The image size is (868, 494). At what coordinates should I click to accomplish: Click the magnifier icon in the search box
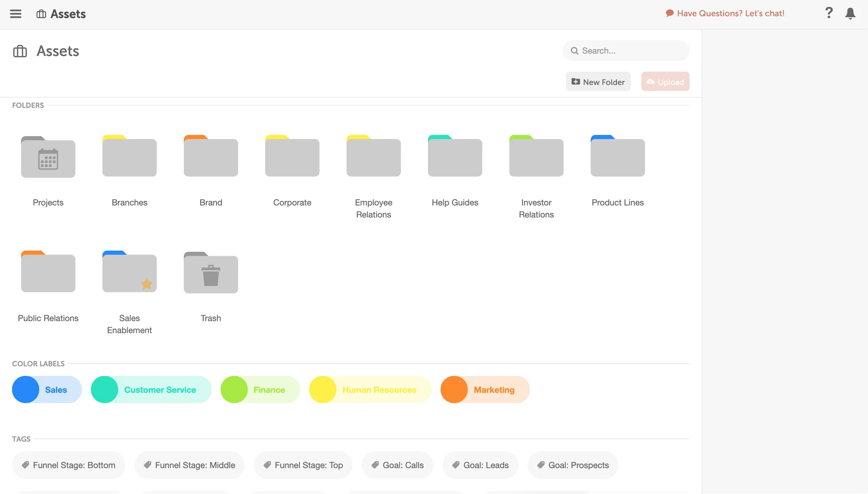click(x=575, y=51)
